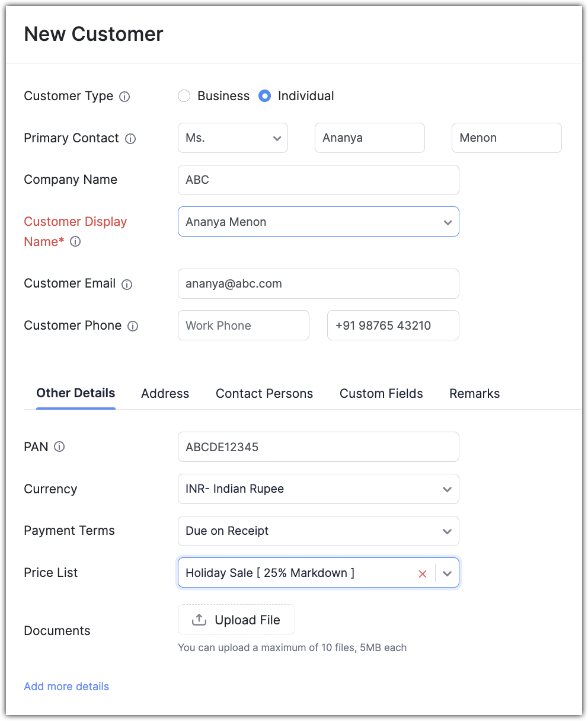
Task: Select the Individual customer type
Action: (264, 96)
